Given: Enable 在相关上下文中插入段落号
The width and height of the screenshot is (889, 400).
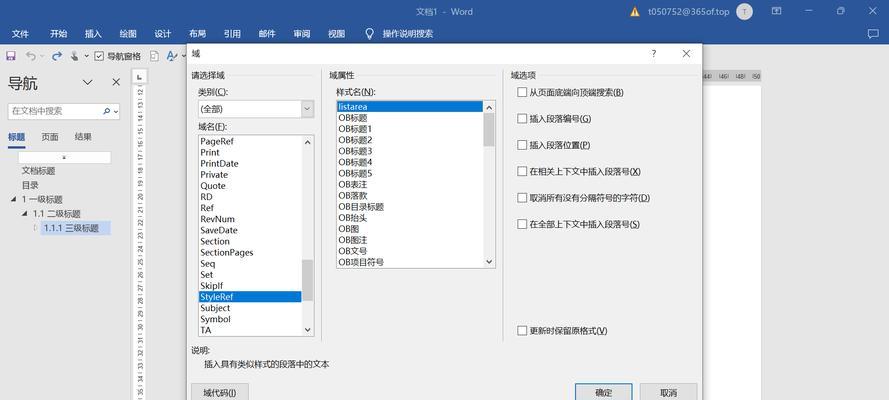Looking at the screenshot, I should tap(522, 172).
